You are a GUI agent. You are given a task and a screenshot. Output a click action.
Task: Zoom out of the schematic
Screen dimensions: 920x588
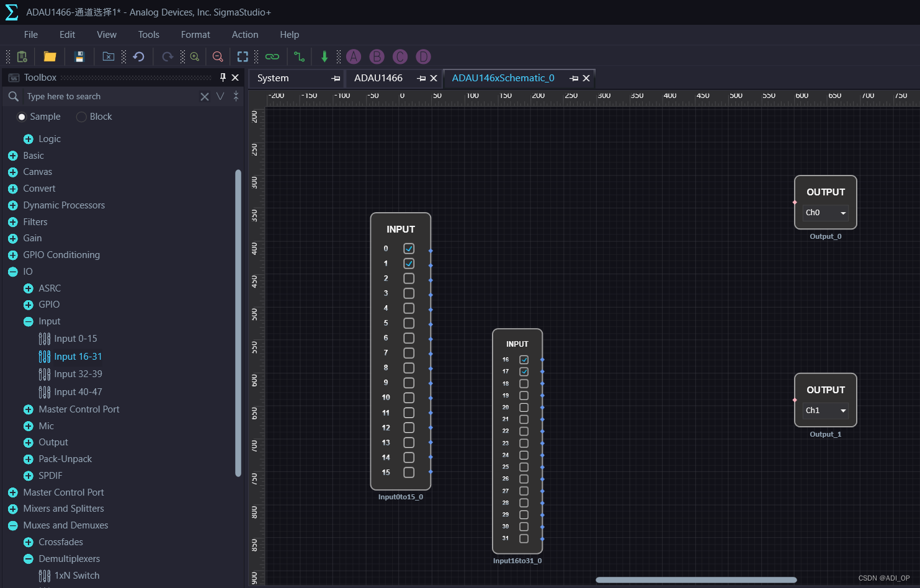point(218,57)
